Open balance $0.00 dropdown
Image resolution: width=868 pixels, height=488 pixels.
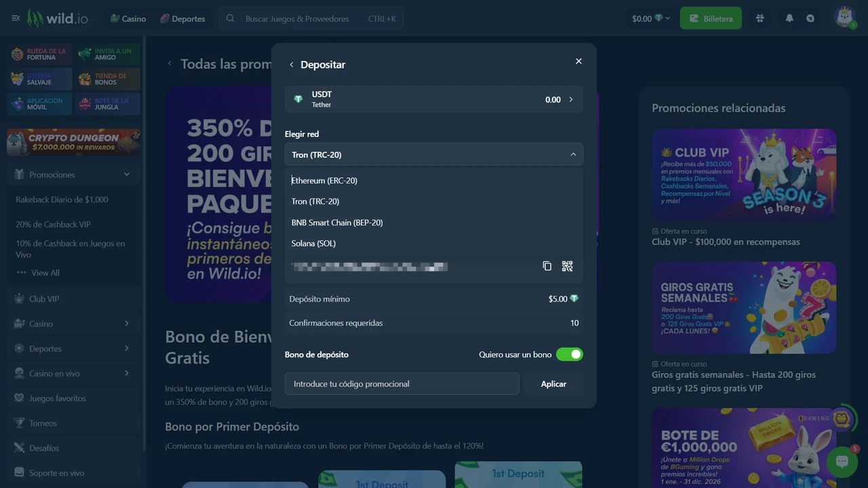pyautogui.click(x=651, y=18)
